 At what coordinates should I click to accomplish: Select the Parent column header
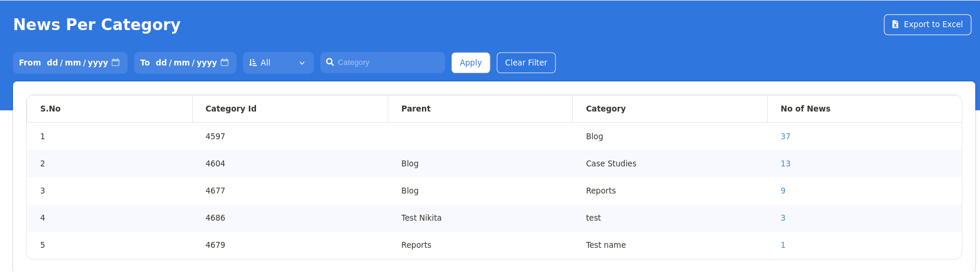(416, 109)
